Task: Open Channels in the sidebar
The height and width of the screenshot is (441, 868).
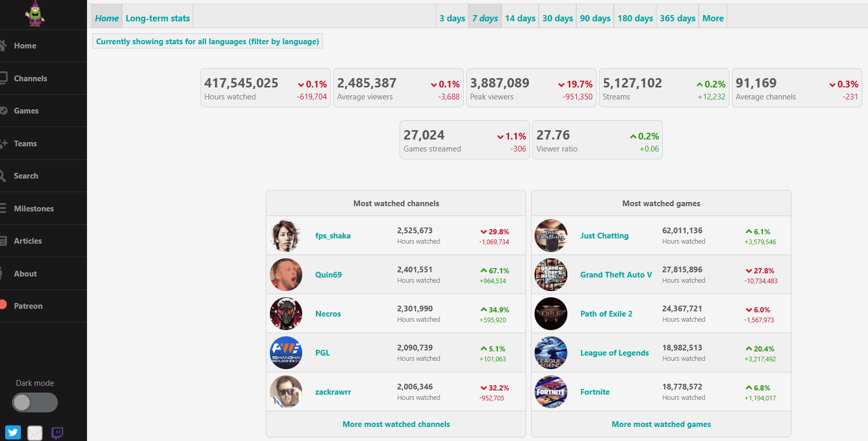Action: (43, 78)
